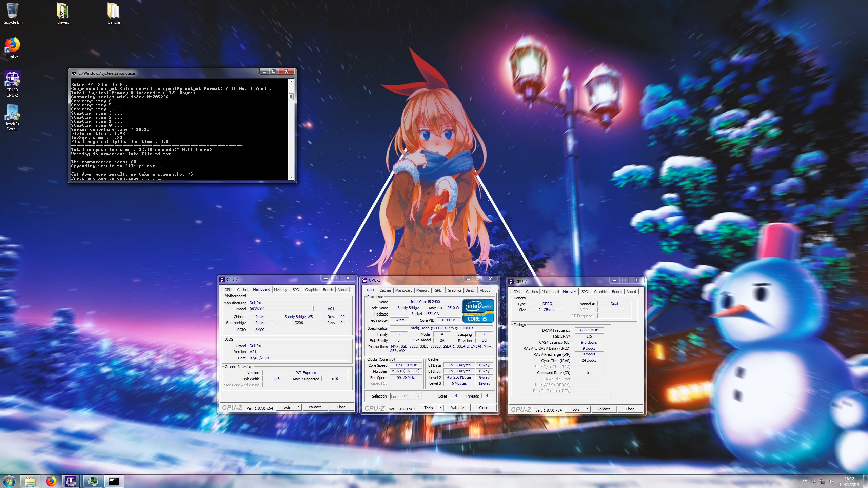Click the FR language indicator

[x=805, y=481]
